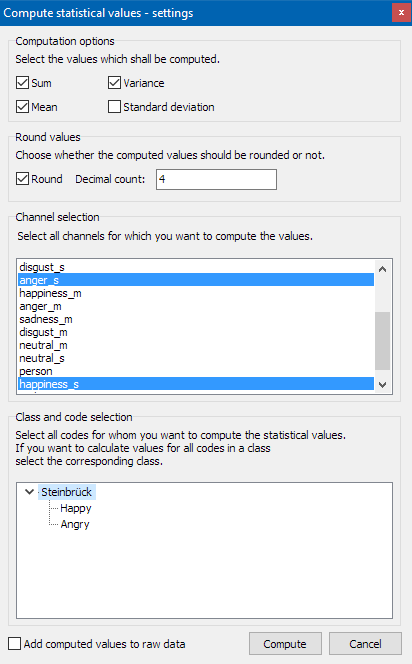Click the channel list scrollbar thumb

382,341
